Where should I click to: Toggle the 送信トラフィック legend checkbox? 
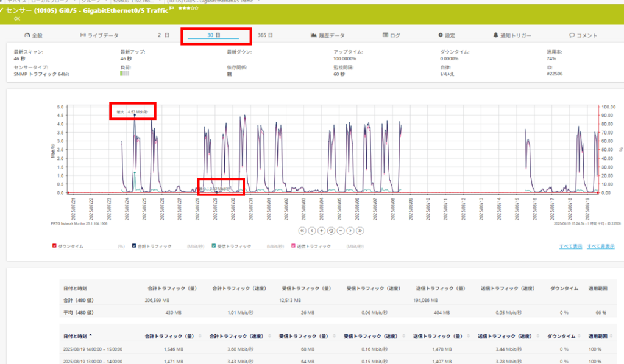[293, 246]
